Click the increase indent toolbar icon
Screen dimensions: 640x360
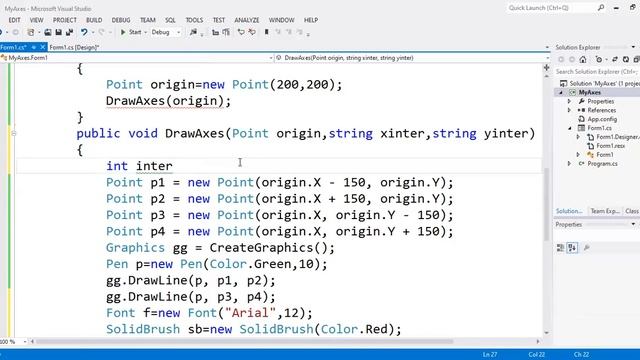coord(226,32)
